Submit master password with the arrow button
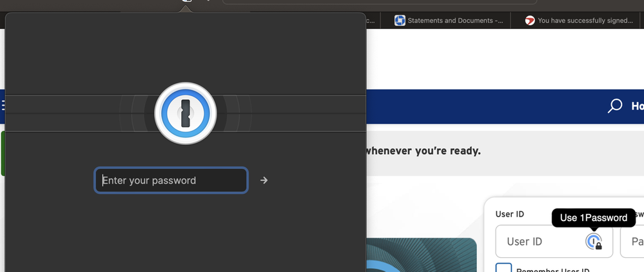 click(264, 180)
